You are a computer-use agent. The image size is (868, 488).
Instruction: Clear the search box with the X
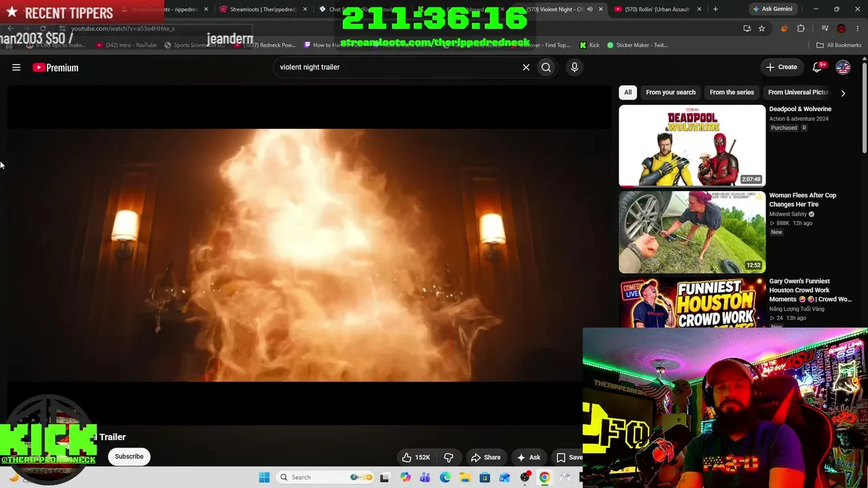click(526, 67)
